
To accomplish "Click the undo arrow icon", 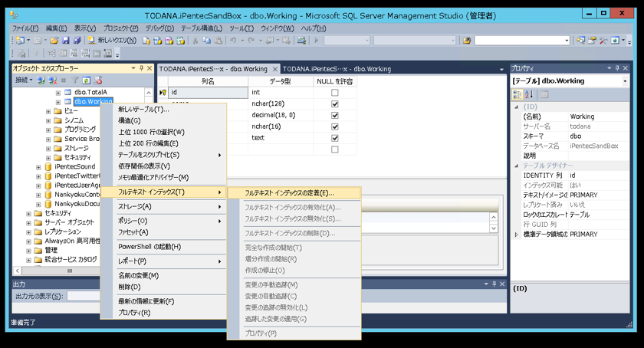I will (x=233, y=41).
